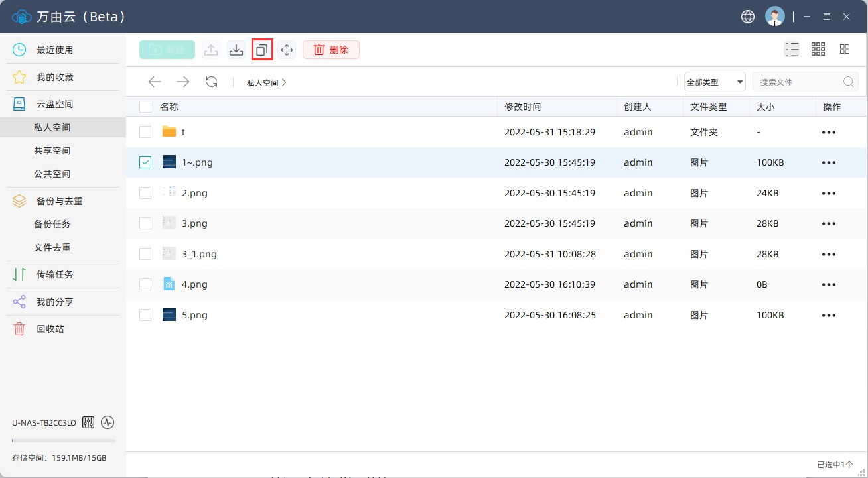Uncheck the 1~.png checkbox
Image resolution: width=868 pixels, height=478 pixels.
click(145, 162)
